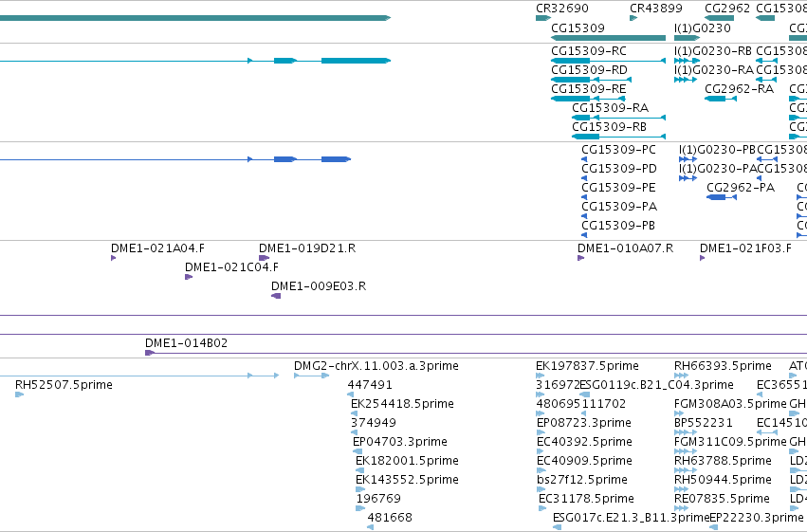The image size is (807, 532).
Task: Open EST EK254418.5prime
Action: pyautogui.click(x=402, y=404)
